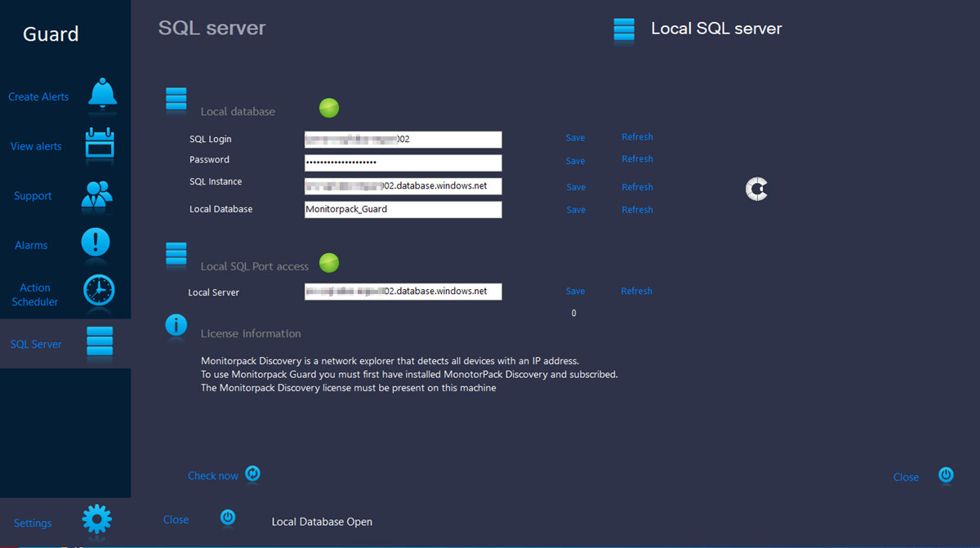Image resolution: width=980 pixels, height=548 pixels.
Task: Click the Support people icon
Action: tap(96, 194)
